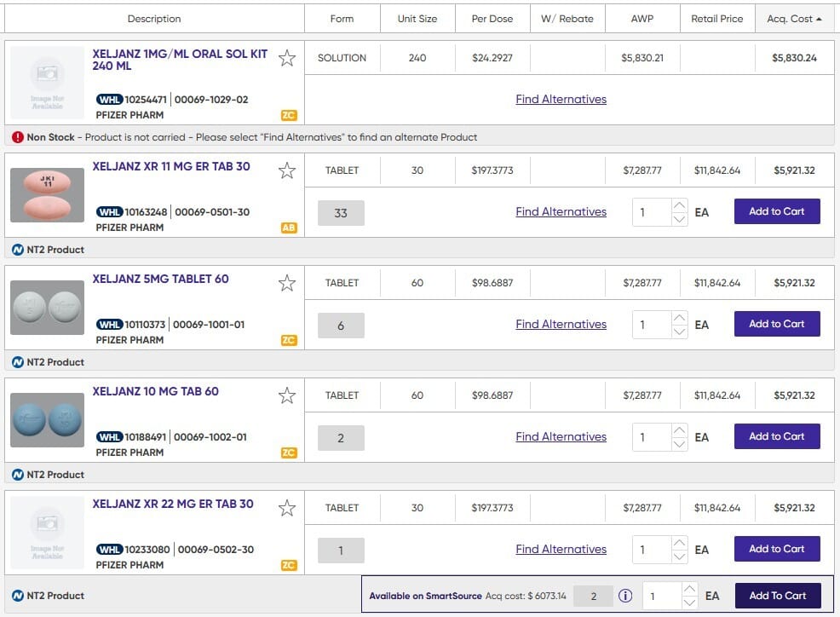Screen dimensions: 840x617
Task: Click ZC badge on XELJANZ oral solution kit
Action: click(289, 115)
